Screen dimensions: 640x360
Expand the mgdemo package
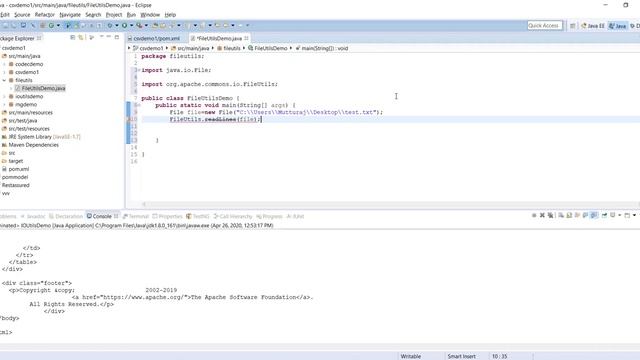(4, 104)
